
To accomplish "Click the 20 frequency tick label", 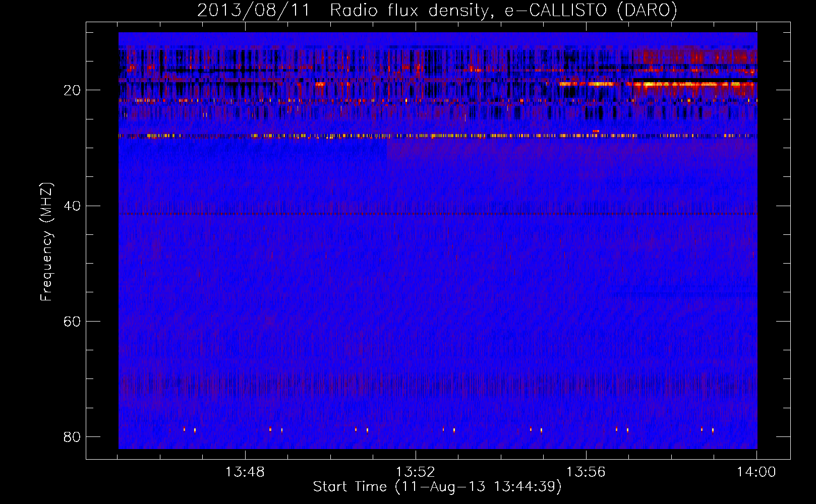I will pos(72,90).
